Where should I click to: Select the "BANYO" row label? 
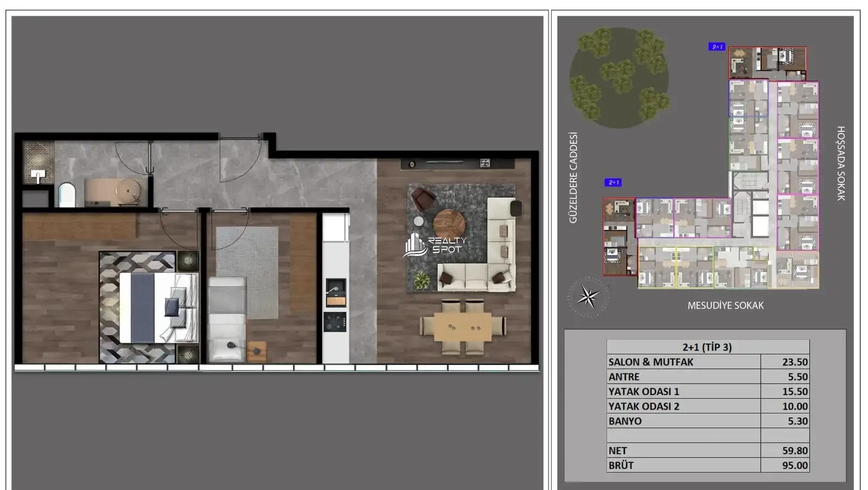tap(625, 421)
